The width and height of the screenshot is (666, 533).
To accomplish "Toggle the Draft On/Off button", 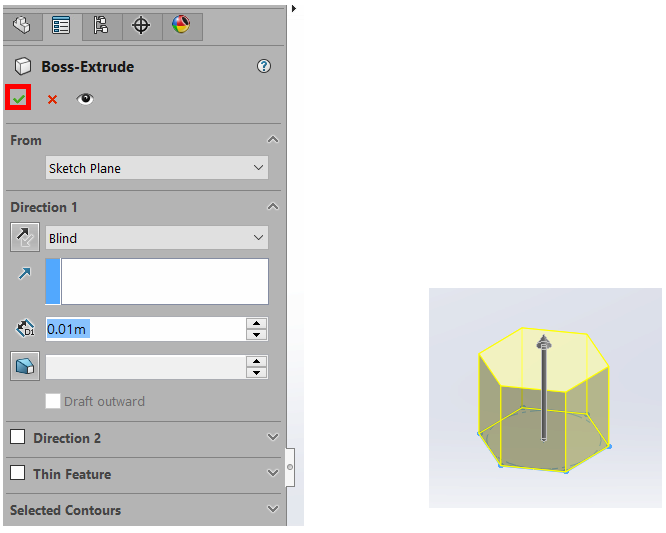I will click(25, 366).
